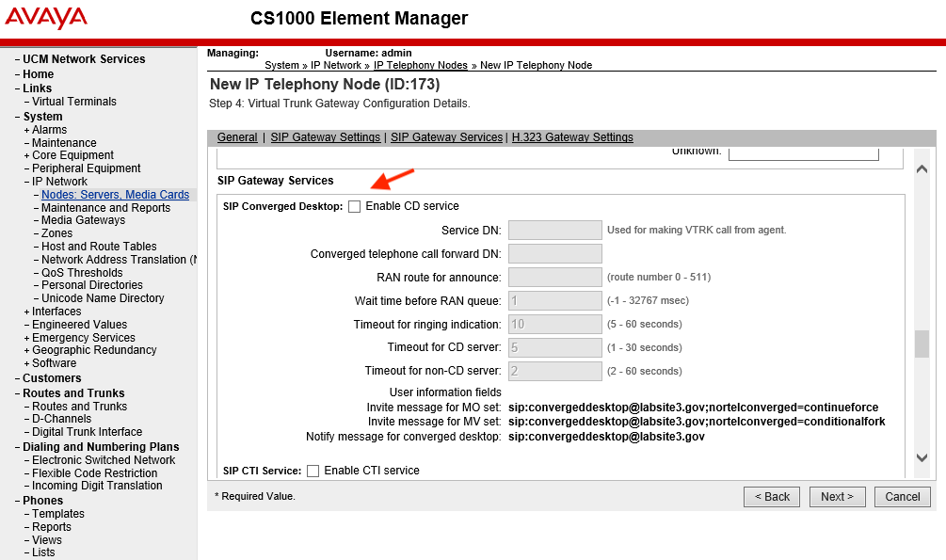The height and width of the screenshot is (560, 946).
Task: Open Electronic Switched Network item
Action: pyautogui.click(x=104, y=460)
